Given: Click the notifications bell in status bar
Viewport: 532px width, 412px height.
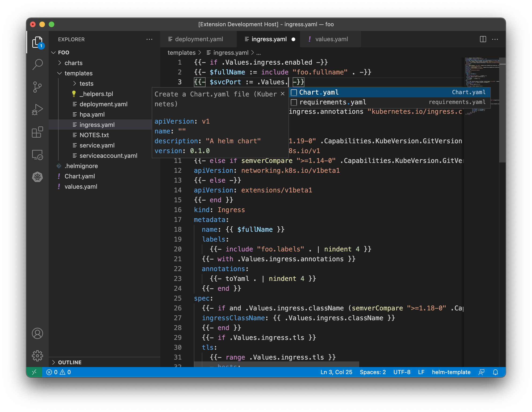Looking at the screenshot, I should pyautogui.click(x=495, y=372).
